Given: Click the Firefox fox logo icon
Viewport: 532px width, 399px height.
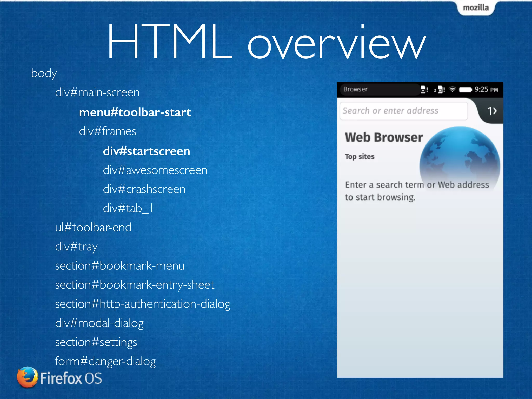Looking at the screenshot, I should 28,377.
